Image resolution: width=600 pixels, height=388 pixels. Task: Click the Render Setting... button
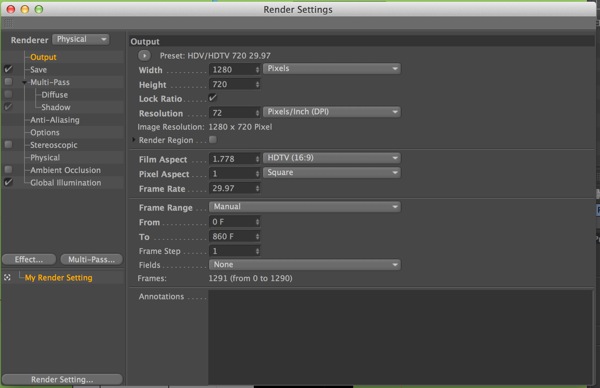click(x=62, y=379)
